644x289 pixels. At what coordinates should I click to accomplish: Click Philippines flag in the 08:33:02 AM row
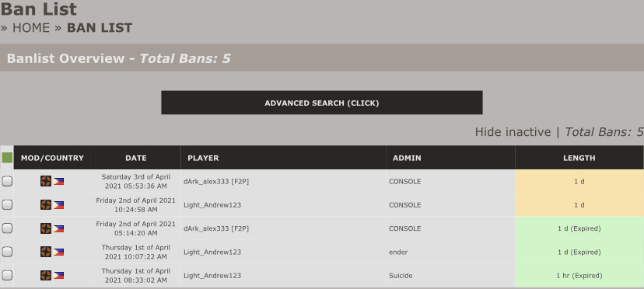click(59, 276)
